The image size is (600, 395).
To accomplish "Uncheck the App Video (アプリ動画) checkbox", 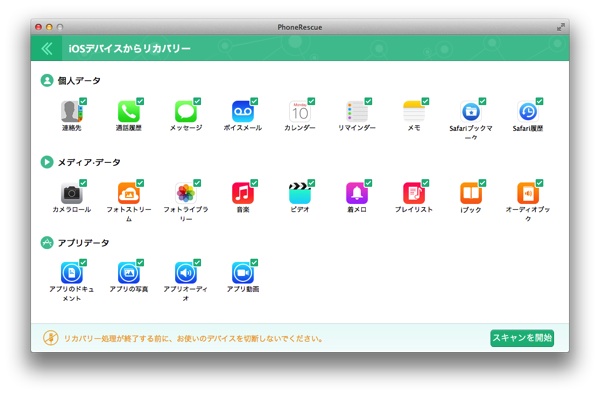I will click(x=254, y=263).
